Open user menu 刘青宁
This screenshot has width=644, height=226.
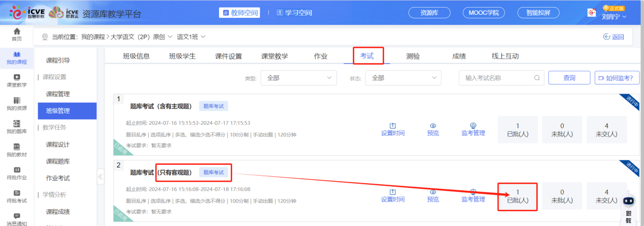click(614, 16)
